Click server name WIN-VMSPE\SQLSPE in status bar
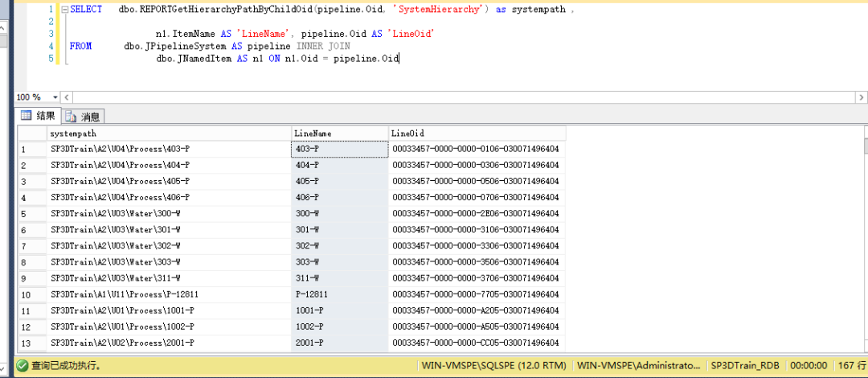 coord(493,366)
